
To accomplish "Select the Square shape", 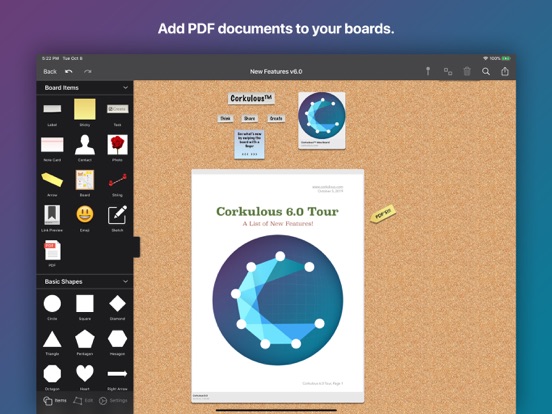I will [85, 303].
